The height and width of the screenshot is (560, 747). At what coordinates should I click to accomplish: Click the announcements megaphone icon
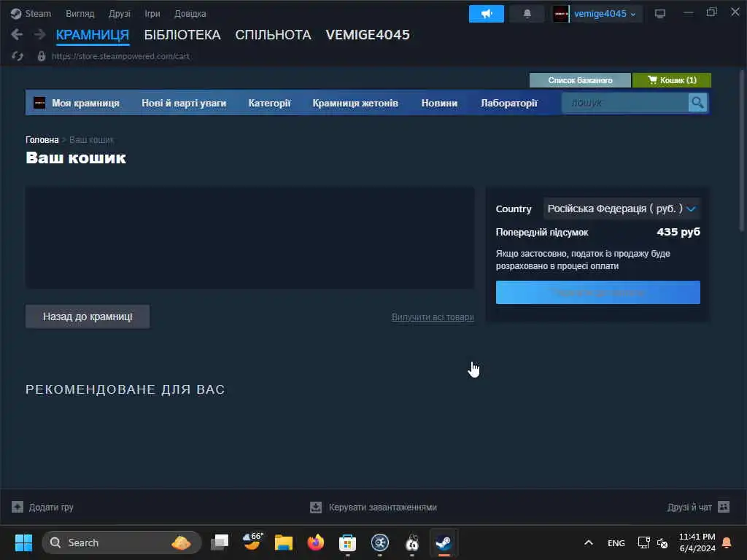pyautogui.click(x=487, y=14)
